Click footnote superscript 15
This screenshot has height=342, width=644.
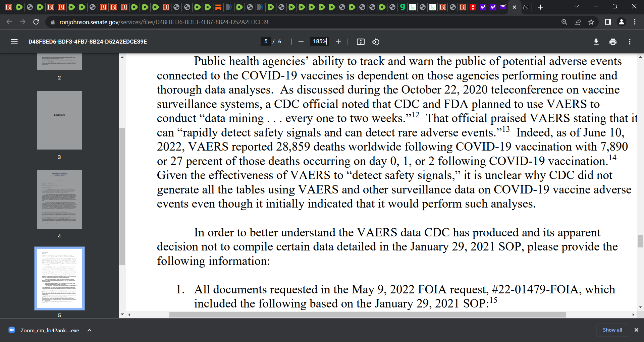click(x=493, y=300)
